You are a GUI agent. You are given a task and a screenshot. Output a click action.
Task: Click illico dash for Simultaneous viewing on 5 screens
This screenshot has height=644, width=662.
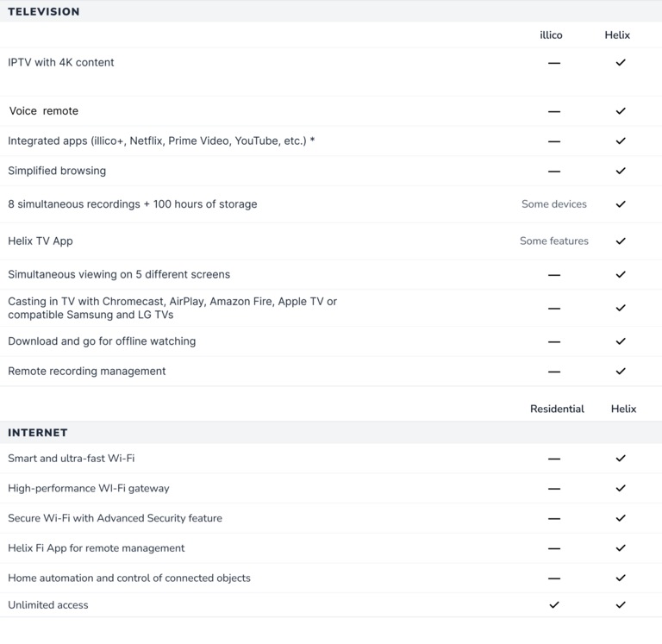click(x=554, y=275)
